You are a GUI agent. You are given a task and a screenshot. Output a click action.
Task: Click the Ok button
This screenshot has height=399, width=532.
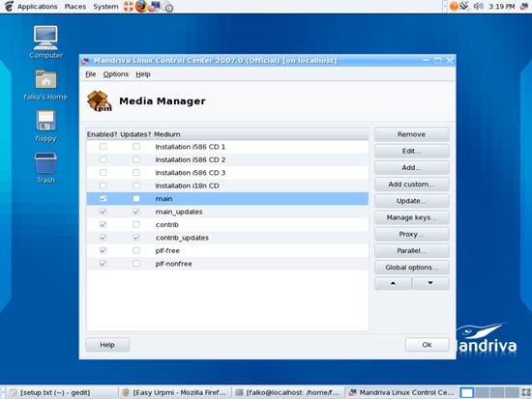427,345
